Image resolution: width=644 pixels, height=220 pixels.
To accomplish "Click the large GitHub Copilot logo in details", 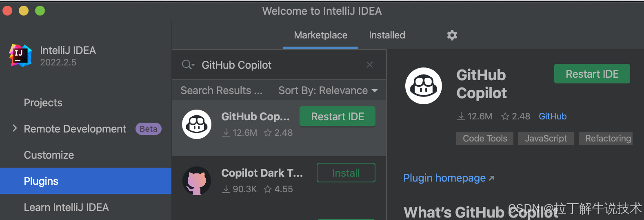I will point(424,86).
